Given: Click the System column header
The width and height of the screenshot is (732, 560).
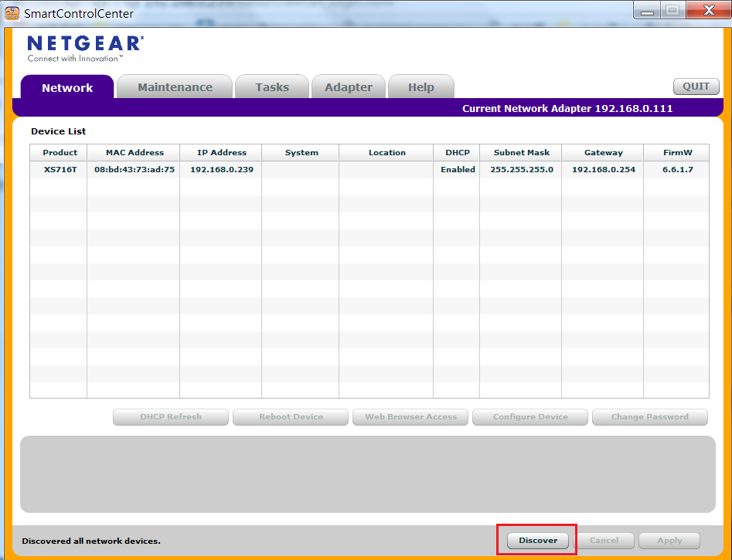Looking at the screenshot, I should point(301,153).
